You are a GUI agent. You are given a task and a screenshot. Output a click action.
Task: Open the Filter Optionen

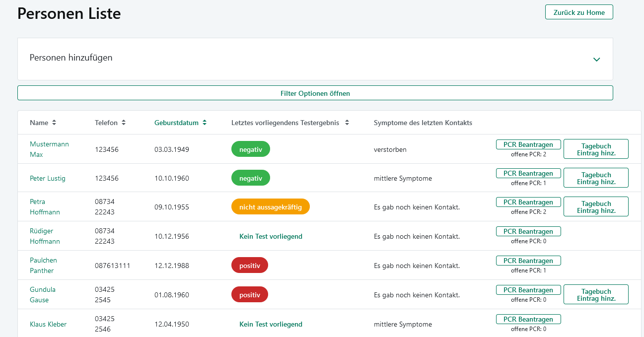[x=315, y=93]
